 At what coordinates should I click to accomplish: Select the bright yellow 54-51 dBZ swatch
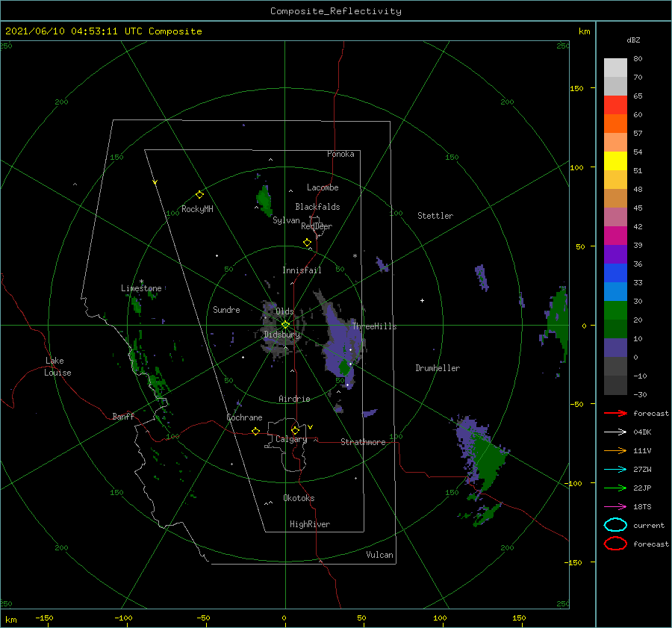tap(615, 161)
